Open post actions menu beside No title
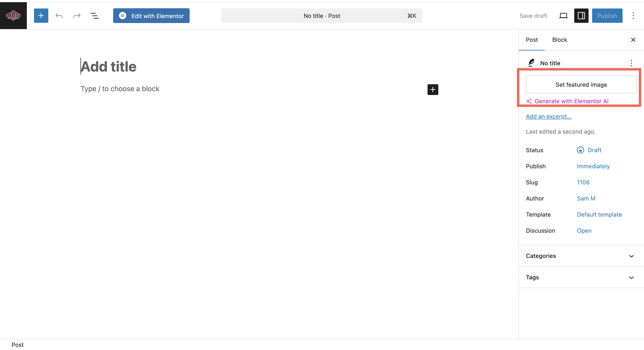Viewport: 644px width, 350px height. (x=631, y=63)
